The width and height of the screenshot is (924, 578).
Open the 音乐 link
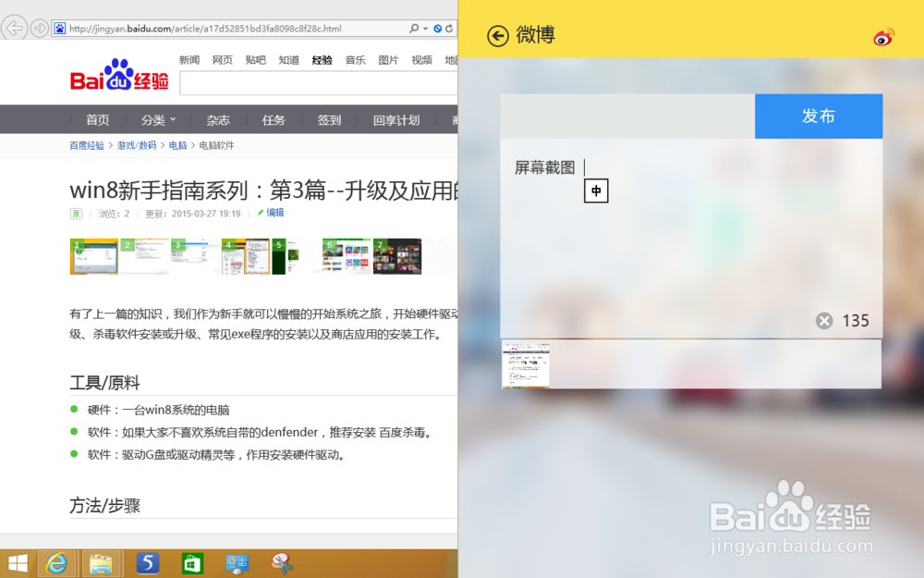point(356,60)
